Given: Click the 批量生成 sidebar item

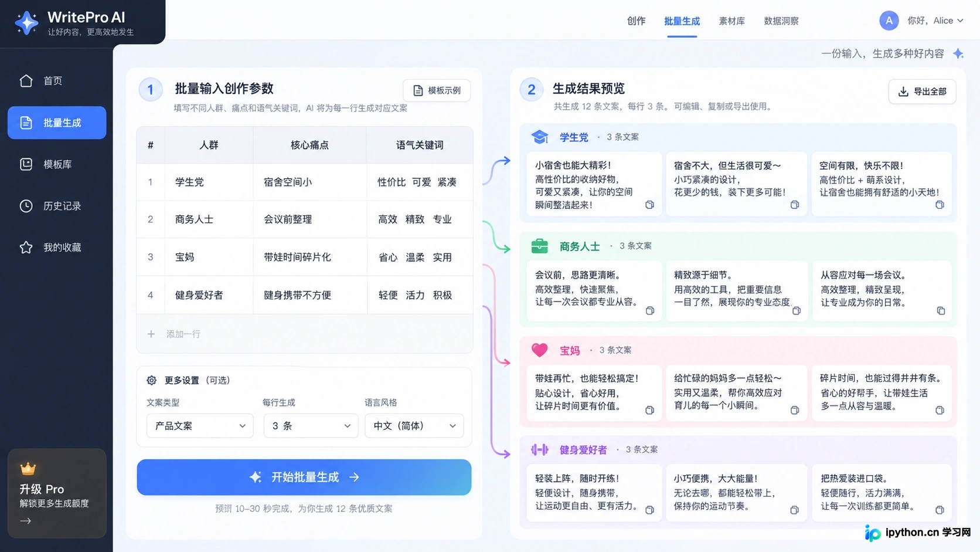Looking at the screenshot, I should coord(57,123).
